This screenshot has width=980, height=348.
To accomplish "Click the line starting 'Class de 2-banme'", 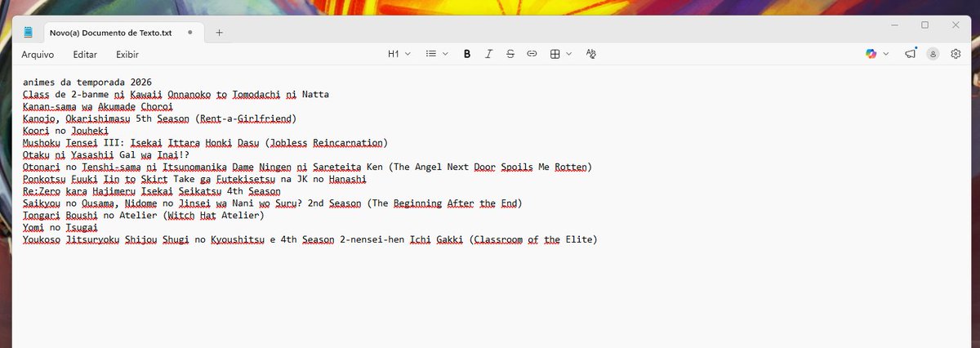I will (x=176, y=94).
